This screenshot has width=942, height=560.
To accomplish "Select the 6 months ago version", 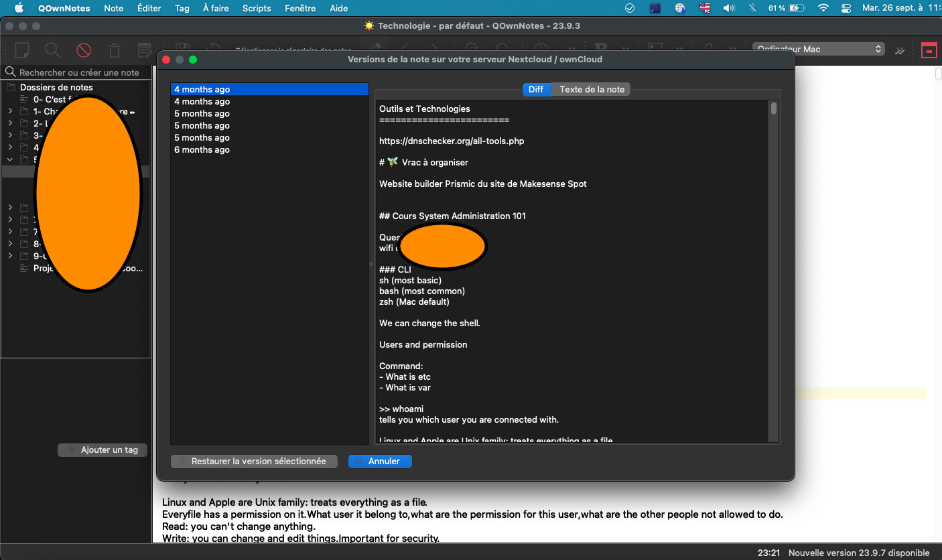I will (x=202, y=149).
